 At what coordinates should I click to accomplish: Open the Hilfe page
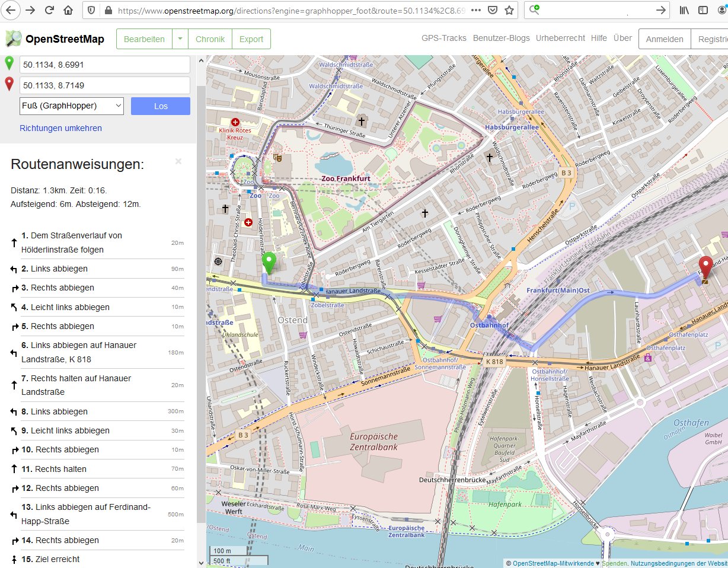coord(599,38)
